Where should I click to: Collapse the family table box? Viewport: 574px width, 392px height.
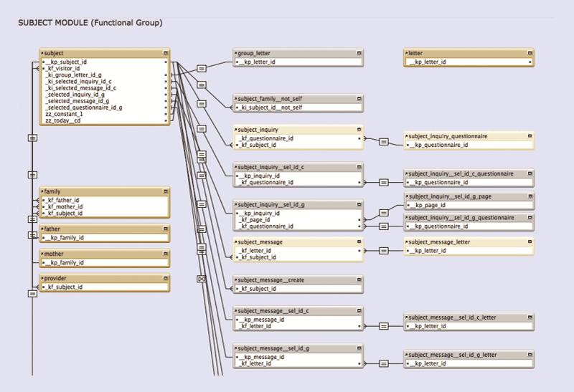point(166,191)
